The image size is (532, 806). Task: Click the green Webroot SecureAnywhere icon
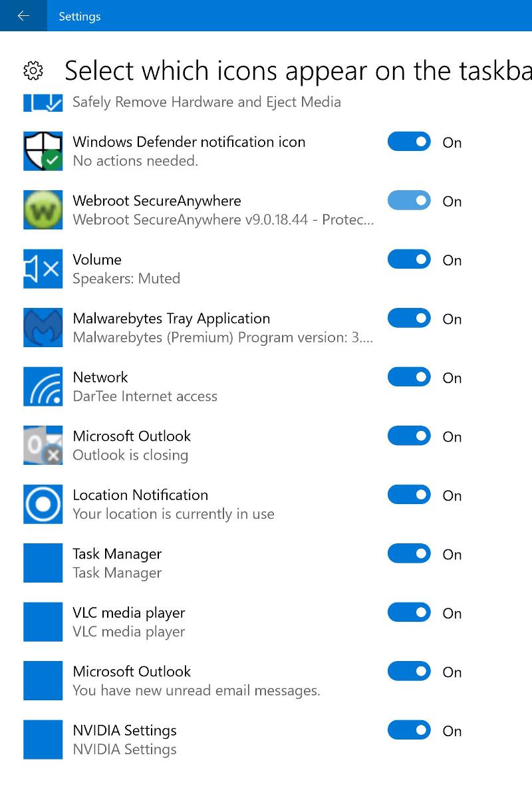click(43, 209)
